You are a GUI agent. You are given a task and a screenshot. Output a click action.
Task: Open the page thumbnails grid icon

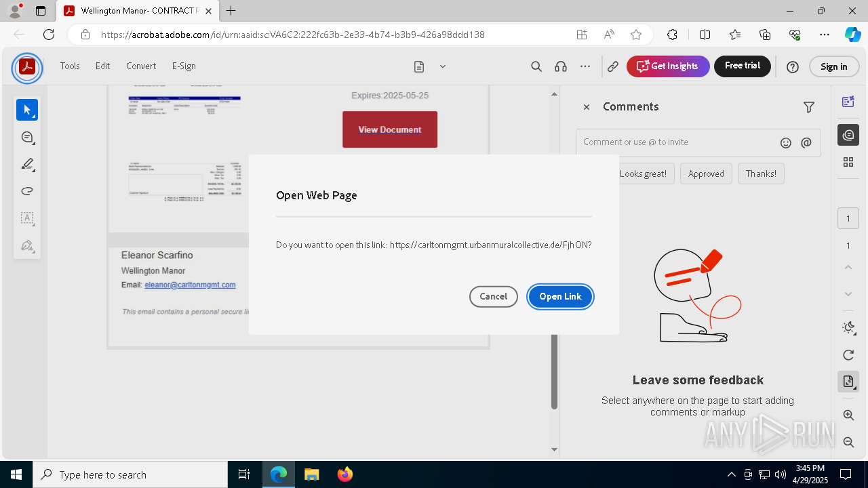tap(848, 162)
